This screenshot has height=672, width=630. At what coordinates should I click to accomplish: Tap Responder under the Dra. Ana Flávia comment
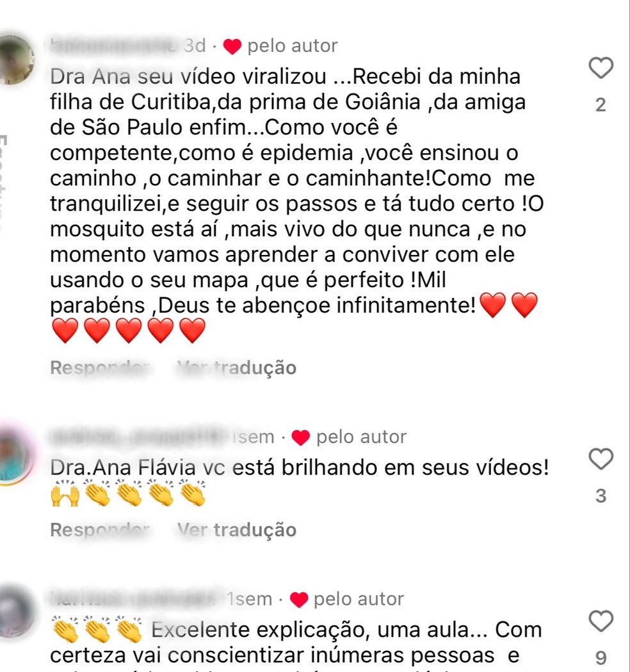(100, 530)
